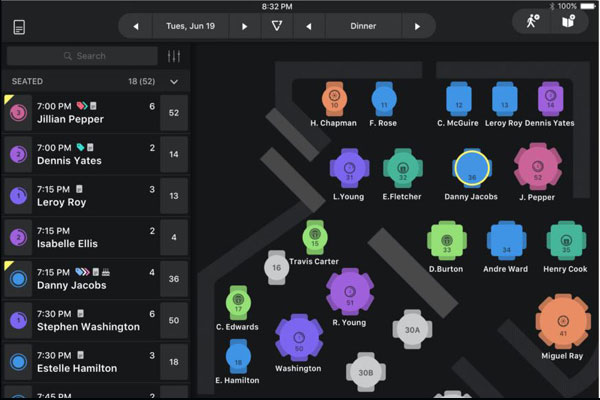Click inside the Search field
Viewport: 600px width, 400px height.
[90, 56]
